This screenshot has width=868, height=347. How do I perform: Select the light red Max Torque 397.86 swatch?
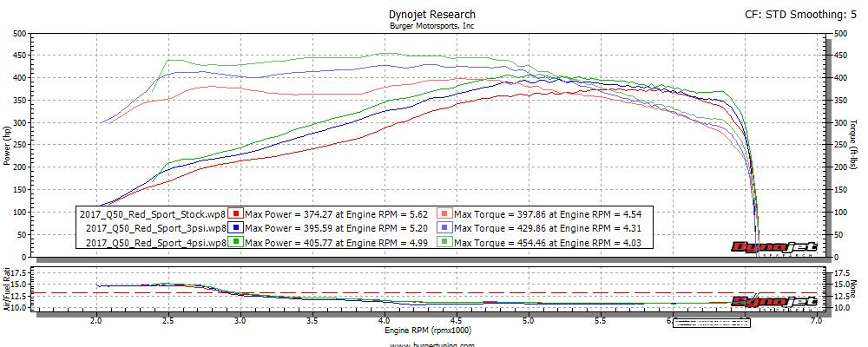pyautogui.click(x=446, y=213)
